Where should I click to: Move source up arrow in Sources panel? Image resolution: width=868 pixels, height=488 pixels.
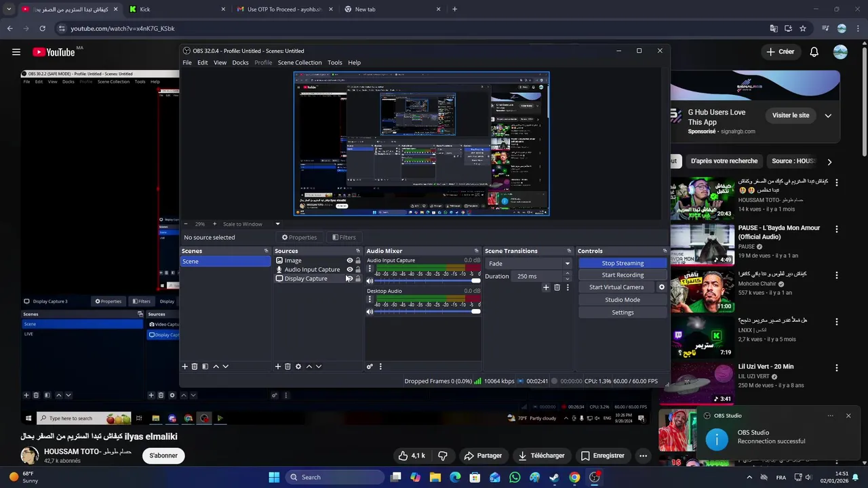point(309,367)
